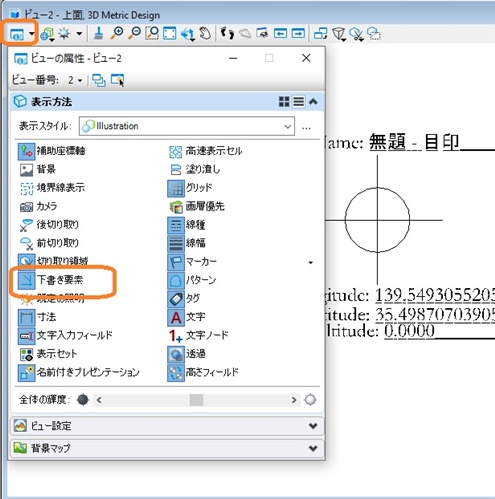The width and height of the screenshot is (495, 499).
Task: Toggle グリッド attribute
Action: pos(190,188)
